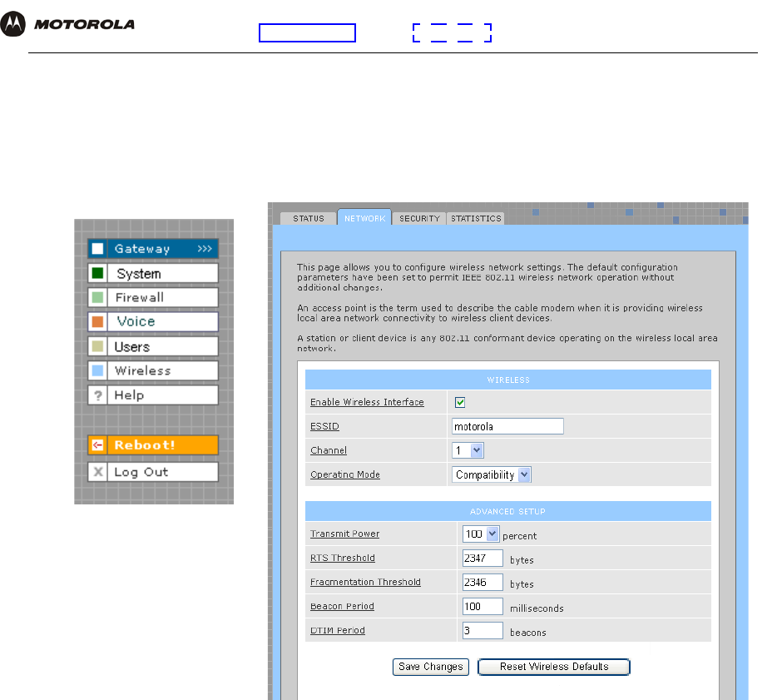782x700 pixels.
Task: Open the Gateway menu item
Action: tap(153, 249)
